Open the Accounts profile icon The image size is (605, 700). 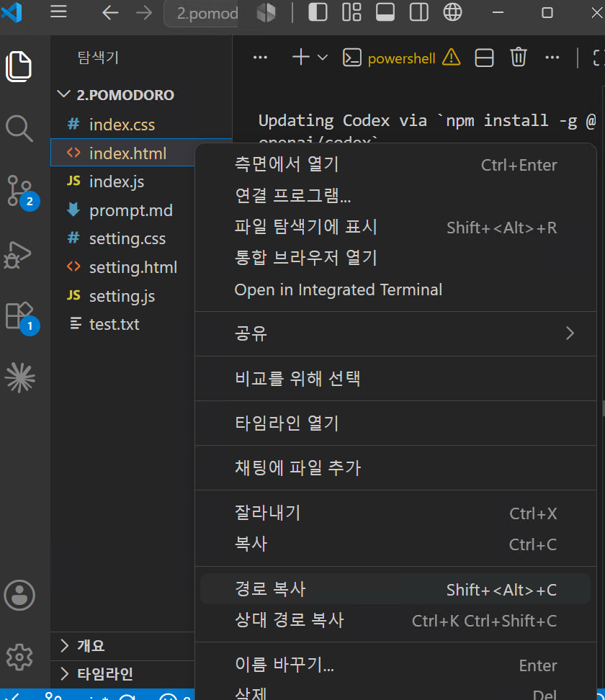coord(19,595)
